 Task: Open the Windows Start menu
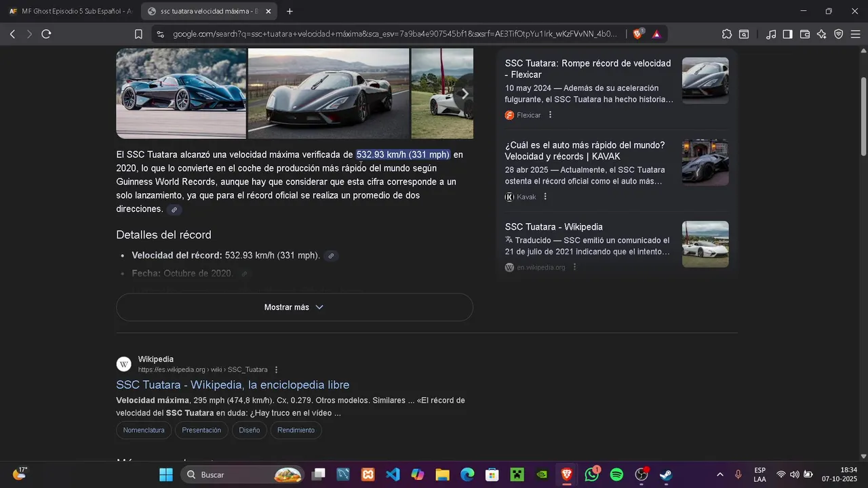[x=165, y=474]
